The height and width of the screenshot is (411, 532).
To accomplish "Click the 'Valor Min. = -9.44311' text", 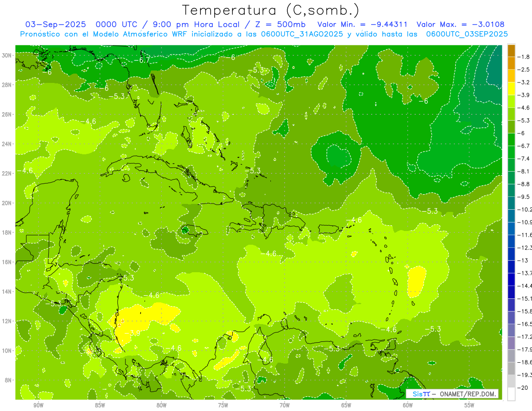I will coord(363,24).
